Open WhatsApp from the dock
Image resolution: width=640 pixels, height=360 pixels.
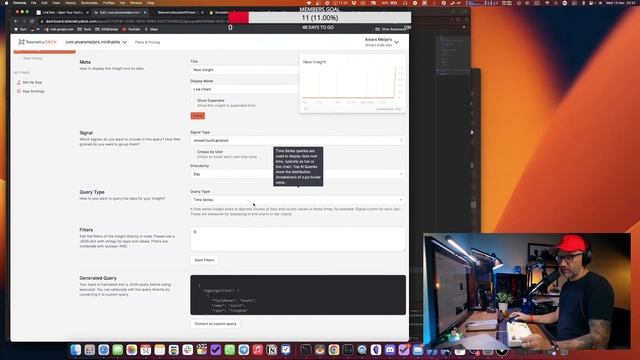point(230,350)
